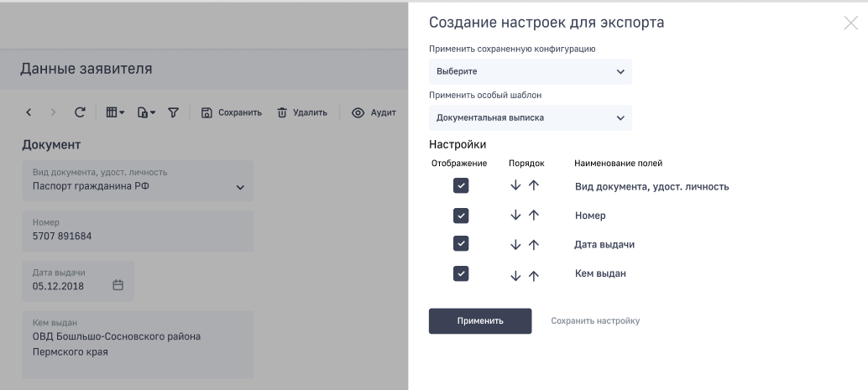Move Вид документа field down
The height and width of the screenshot is (390, 868).
point(515,185)
